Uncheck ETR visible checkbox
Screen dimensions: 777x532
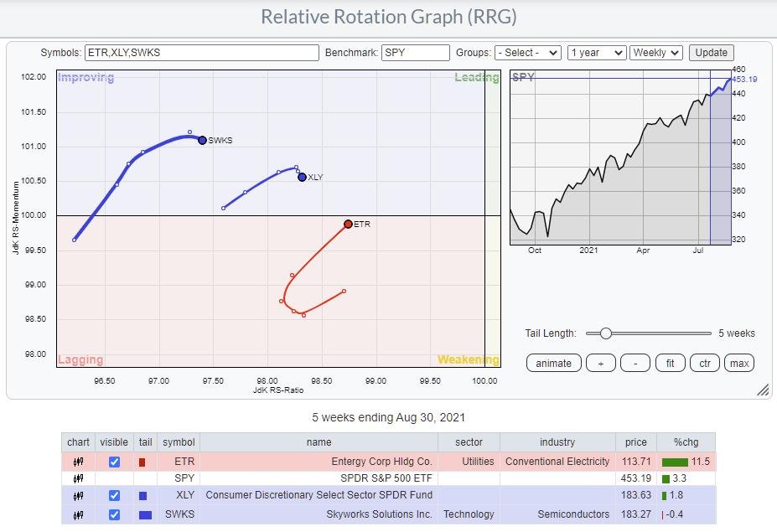[114, 462]
